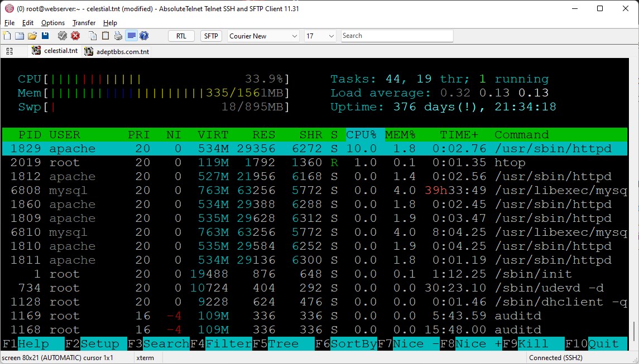This screenshot has height=364, width=639.
Task: Click the New tab window toolbar icon
Action: (19, 36)
